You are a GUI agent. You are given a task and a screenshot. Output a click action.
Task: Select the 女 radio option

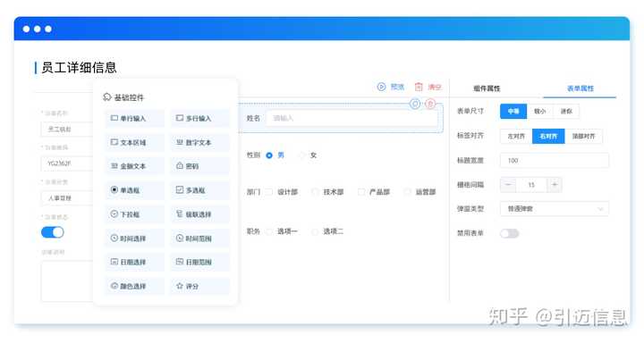(x=302, y=155)
